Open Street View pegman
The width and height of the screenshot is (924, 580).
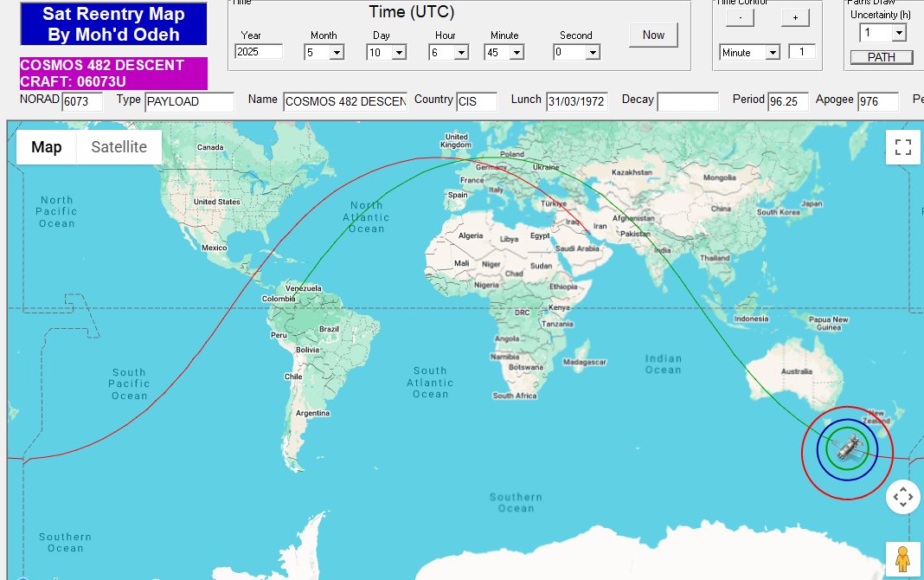902,559
